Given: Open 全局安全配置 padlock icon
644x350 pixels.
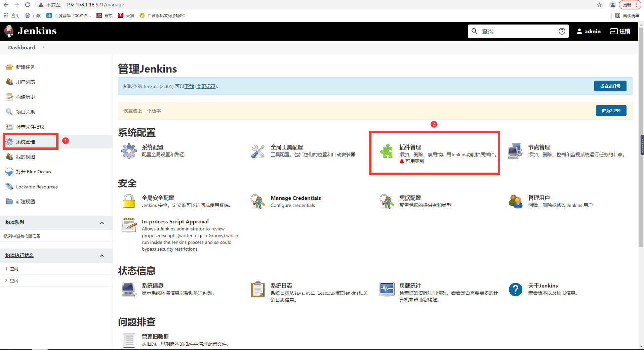Looking at the screenshot, I should coord(129,202).
